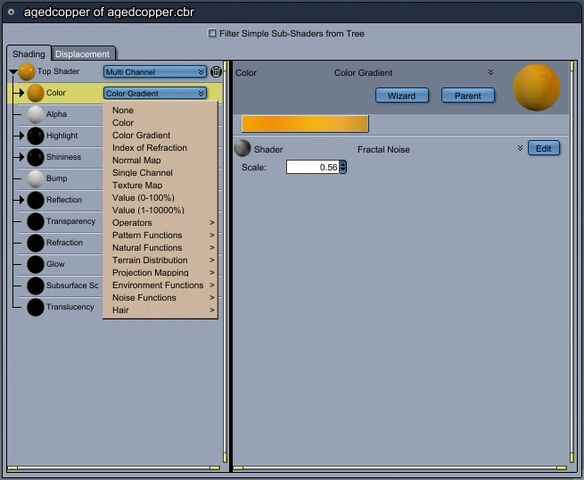Open the Projection Mapping submenu
This screenshot has height=480, width=584.
tap(160, 273)
